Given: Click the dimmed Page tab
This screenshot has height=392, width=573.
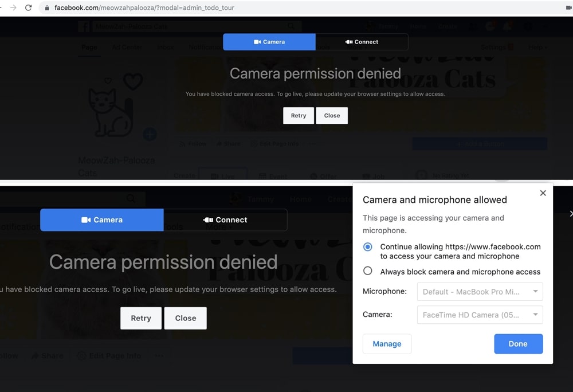Looking at the screenshot, I should (89, 47).
